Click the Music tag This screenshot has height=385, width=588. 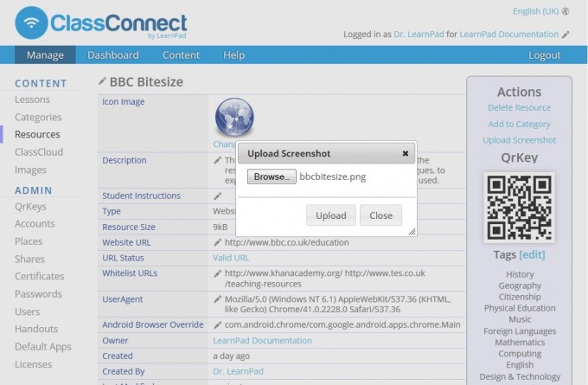point(520,320)
